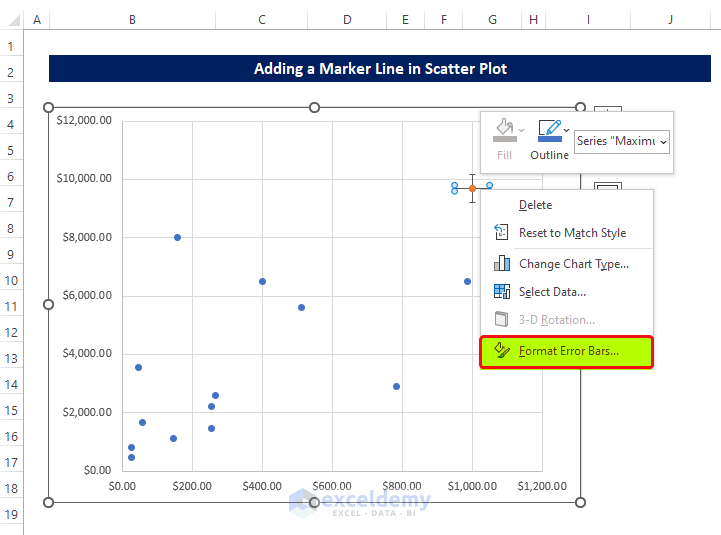Screen dimensions: 721x535
Task: Click the Format Error Bars icon
Action: pyautogui.click(x=501, y=351)
